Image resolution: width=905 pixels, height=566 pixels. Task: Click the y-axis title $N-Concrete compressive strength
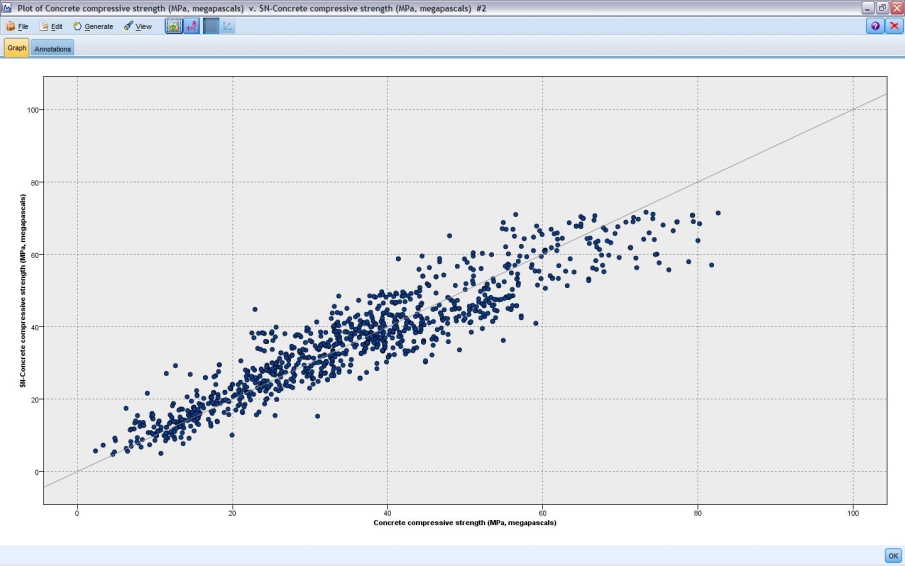pyautogui.click(x=23, y=291)
